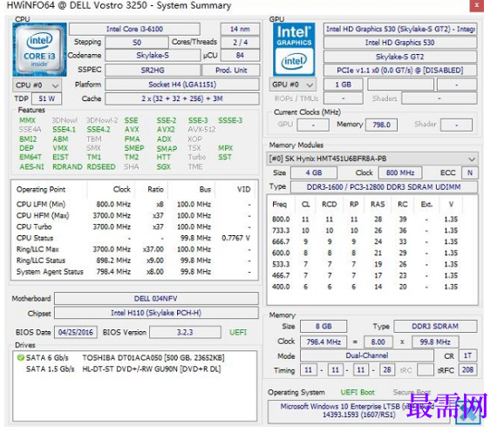Click the memory Size 8 GB field
The image size is (504, 433).
point(324,327)
